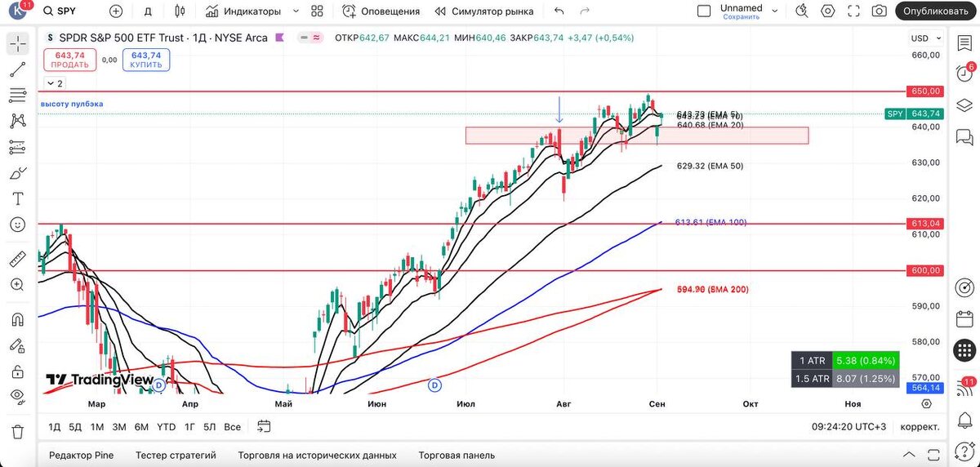980x467 pixels.
Task: Click the 650,00 red price label
Action: point(925,91)
